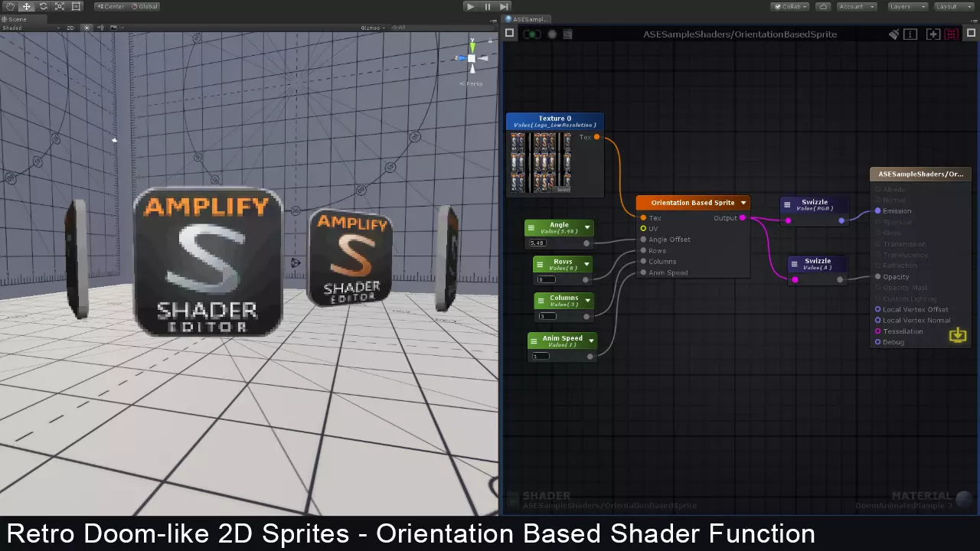
Task: Select the Hand tool in the toolbar
Action: (10, 6)
